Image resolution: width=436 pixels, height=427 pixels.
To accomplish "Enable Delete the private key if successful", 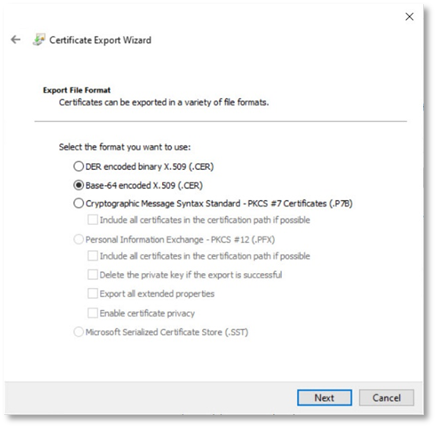I will pyautogui.click(x=92, y=275).
